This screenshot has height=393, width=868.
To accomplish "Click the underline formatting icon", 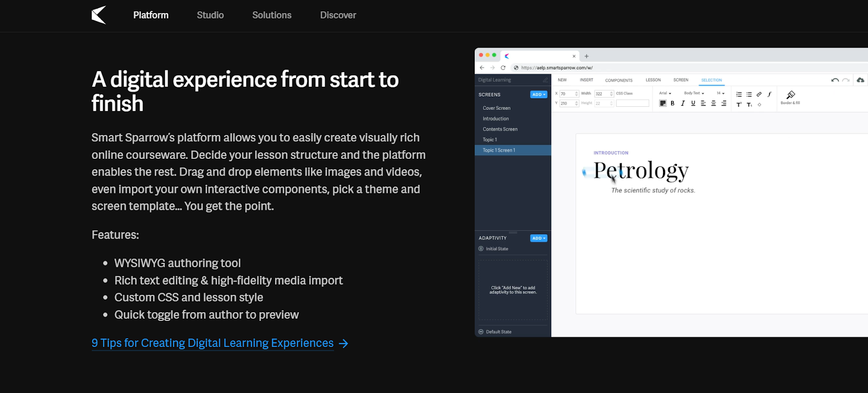I will pos(693,103).
